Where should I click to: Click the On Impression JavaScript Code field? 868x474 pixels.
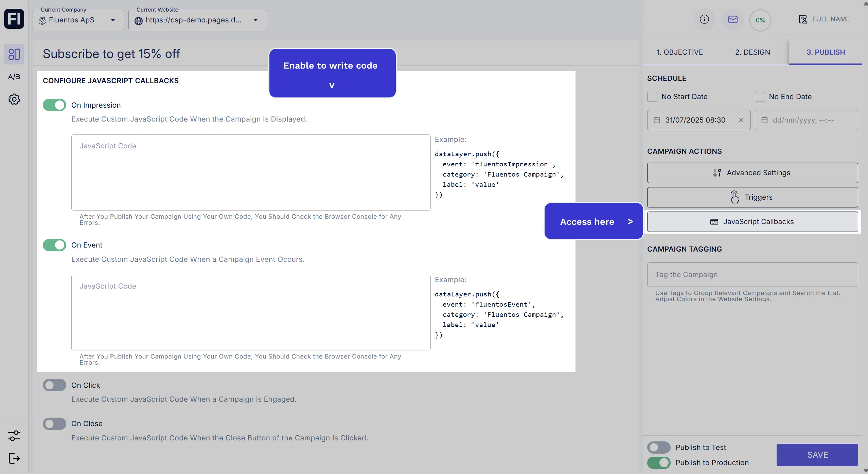point(251,172)
